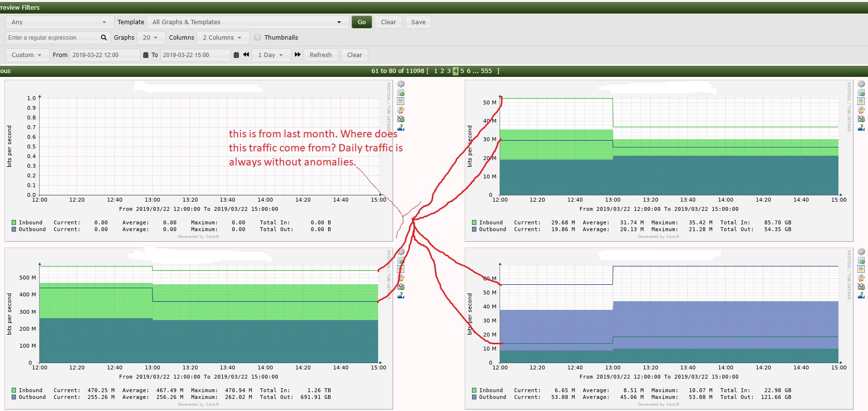868x411 pixels.
Task: Edit template of the empty 0.00 graph
Action: click(401, 110)
